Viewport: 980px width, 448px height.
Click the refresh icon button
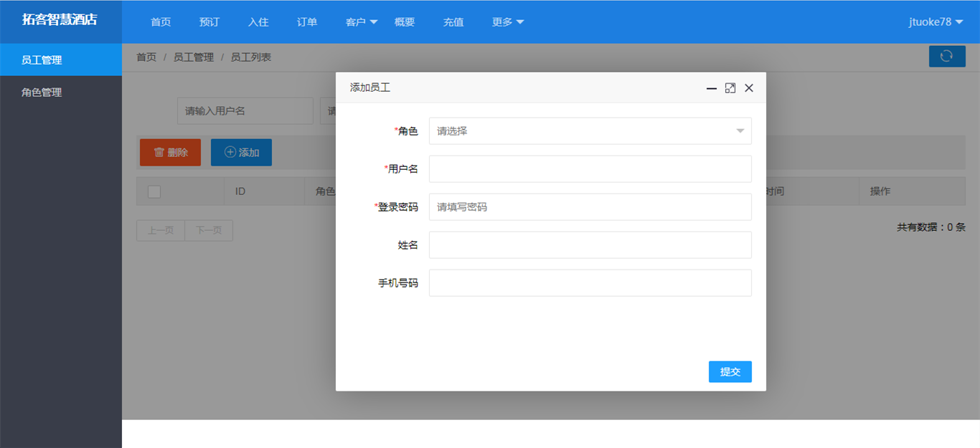coord(947,56)
